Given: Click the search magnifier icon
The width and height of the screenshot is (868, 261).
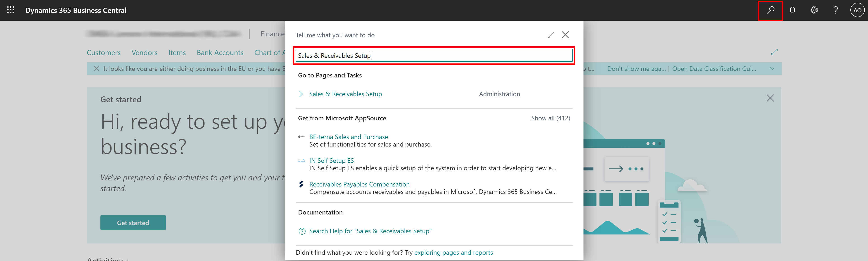Looking at the screenshot, I should click(770, 10).
